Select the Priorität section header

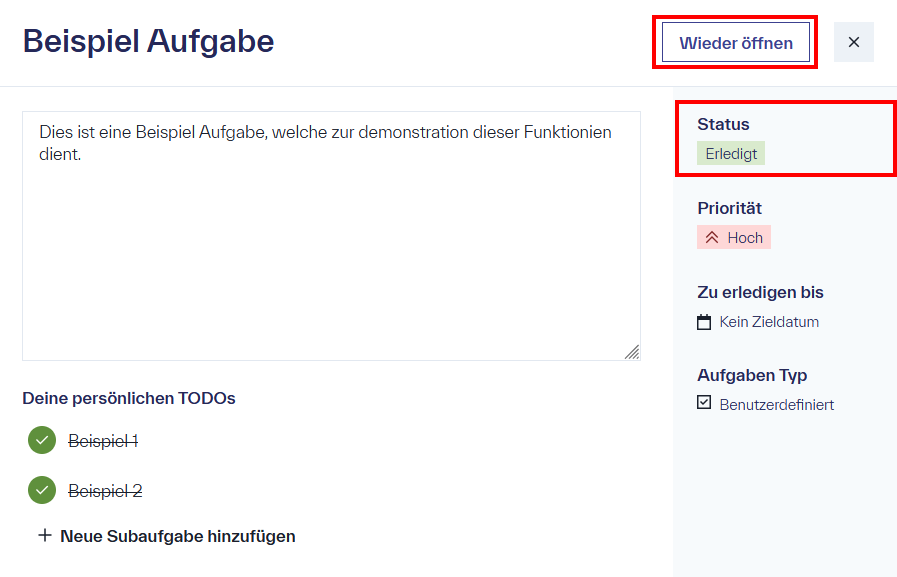pos(729,207)
